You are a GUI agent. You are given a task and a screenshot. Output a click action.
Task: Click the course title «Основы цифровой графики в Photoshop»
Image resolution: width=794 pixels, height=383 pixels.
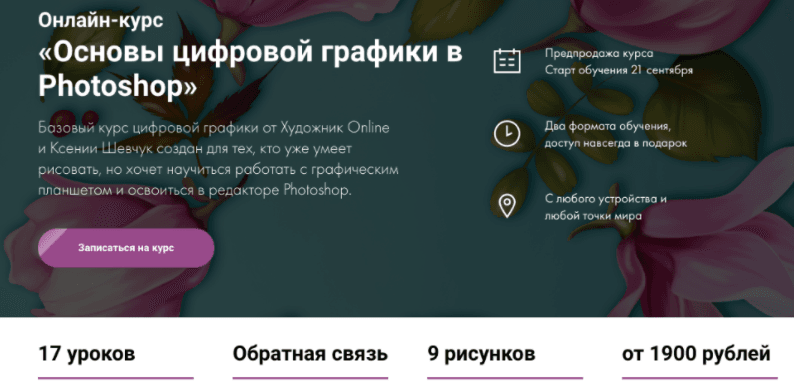coord(250,70)
